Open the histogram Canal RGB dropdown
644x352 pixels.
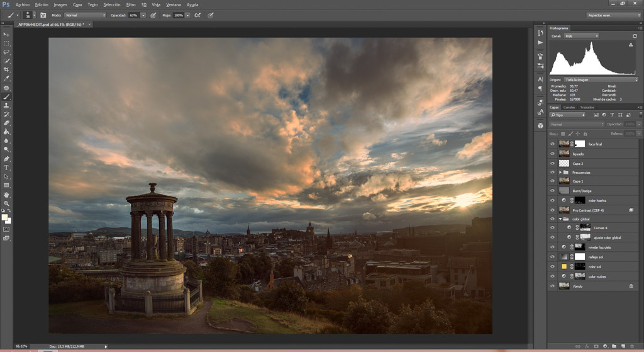580,36
